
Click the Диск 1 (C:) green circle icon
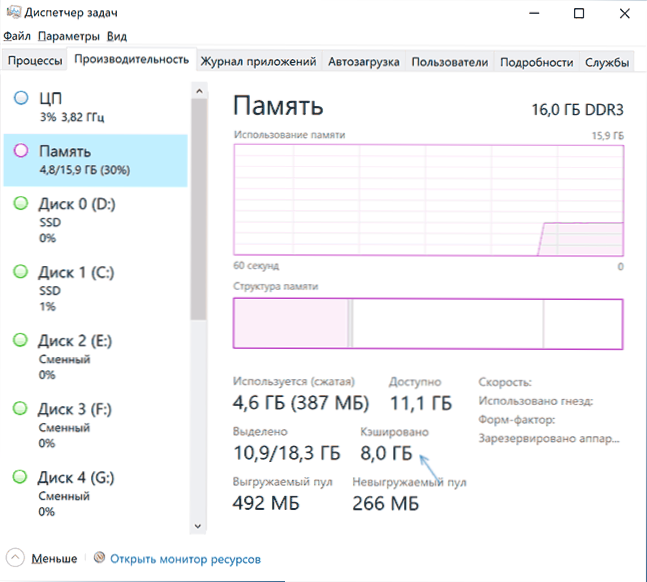(x=21, y=272)
